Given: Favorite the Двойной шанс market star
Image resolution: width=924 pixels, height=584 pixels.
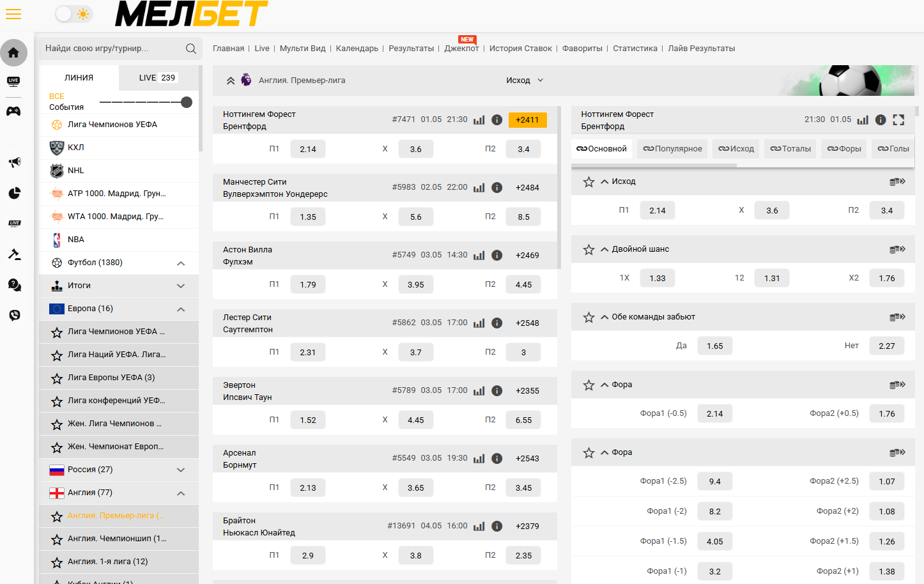Looking at the screenshot, I should pos(589,250).
